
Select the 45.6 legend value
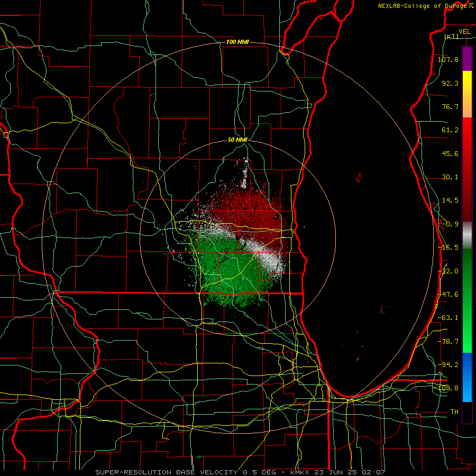[x=450, y=153]
